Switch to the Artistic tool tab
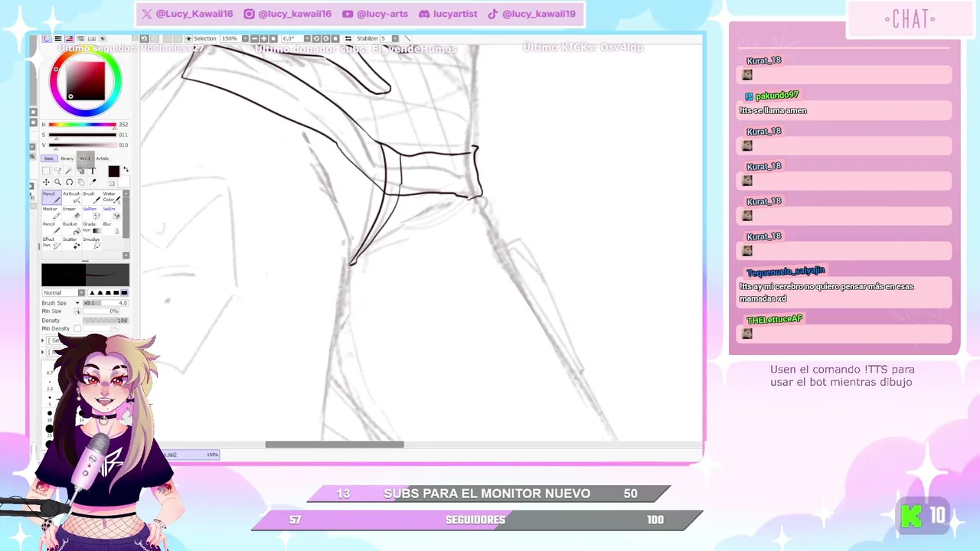This screenshot has width=980, height=551. pyautogui.click(x=103, y=158)
